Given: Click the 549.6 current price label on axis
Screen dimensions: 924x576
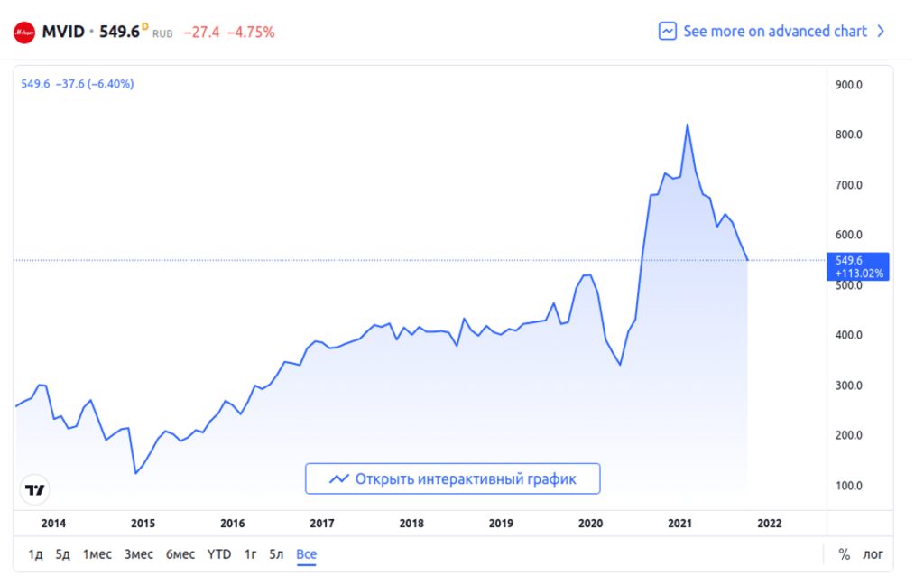Looking at the screenshot, I should 858,266.
